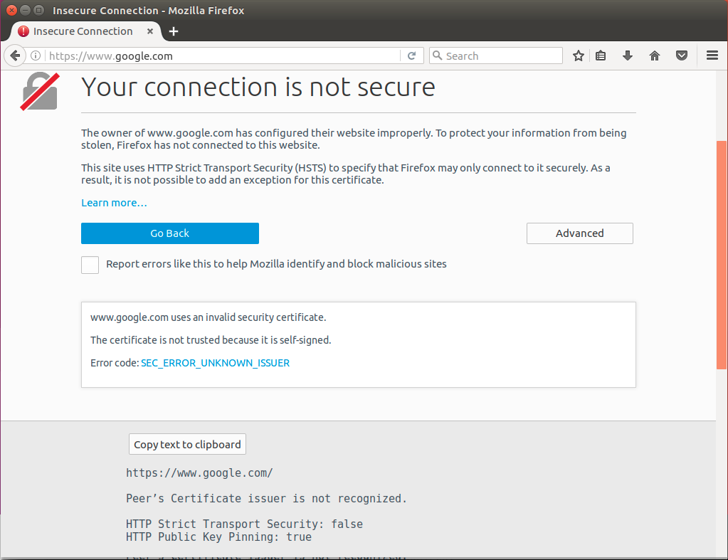Click the site info icon in address bar
728x560 pixels.
tap(36, 56)
